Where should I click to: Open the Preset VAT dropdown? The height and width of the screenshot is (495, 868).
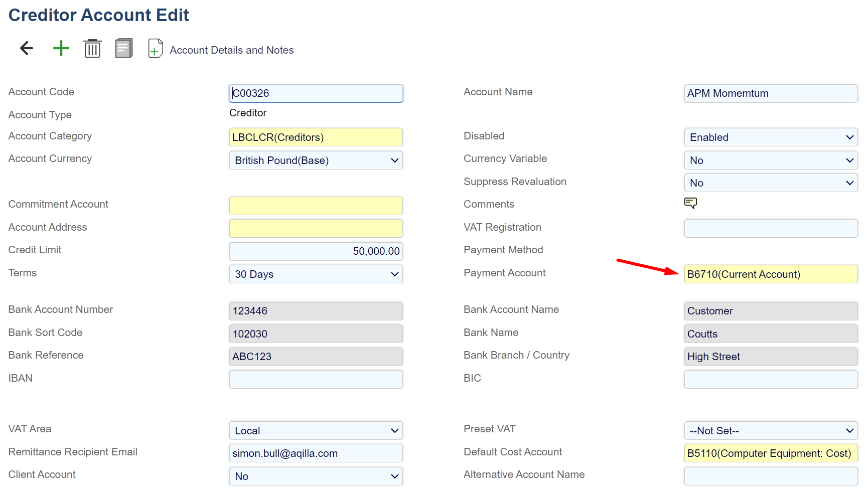coord(770,431)
